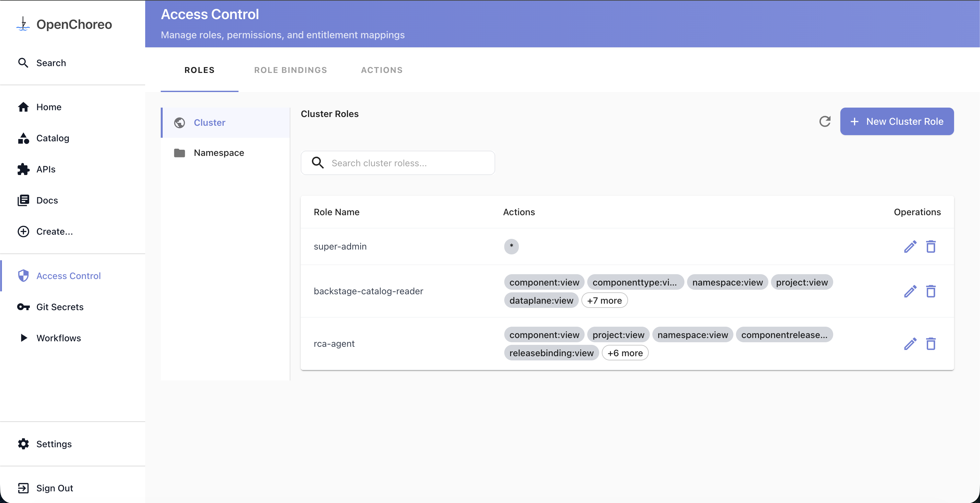980x503 pixels.
Task: Delete the backstage-catalog-reader role
Action: 930,291
